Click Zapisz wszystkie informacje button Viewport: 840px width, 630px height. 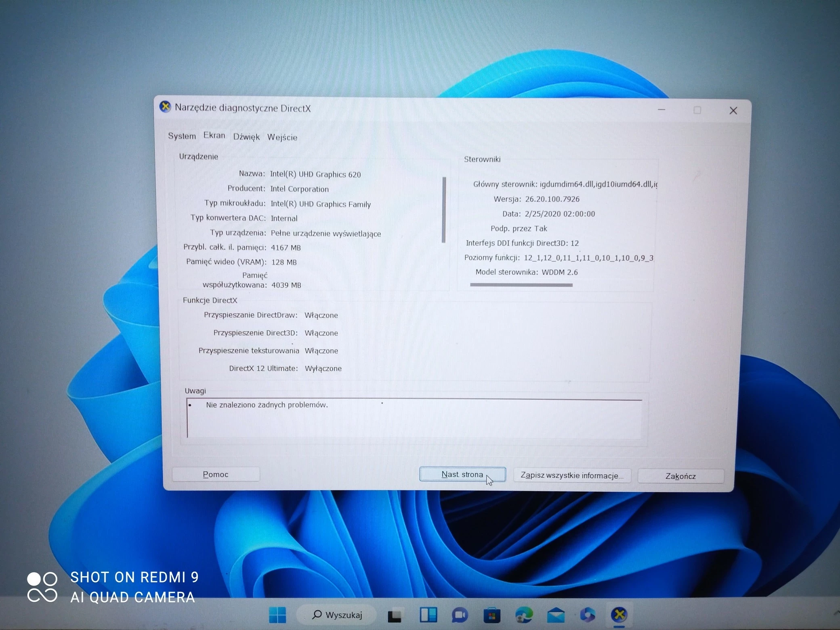pyautogui.click(x=572, y=475)
